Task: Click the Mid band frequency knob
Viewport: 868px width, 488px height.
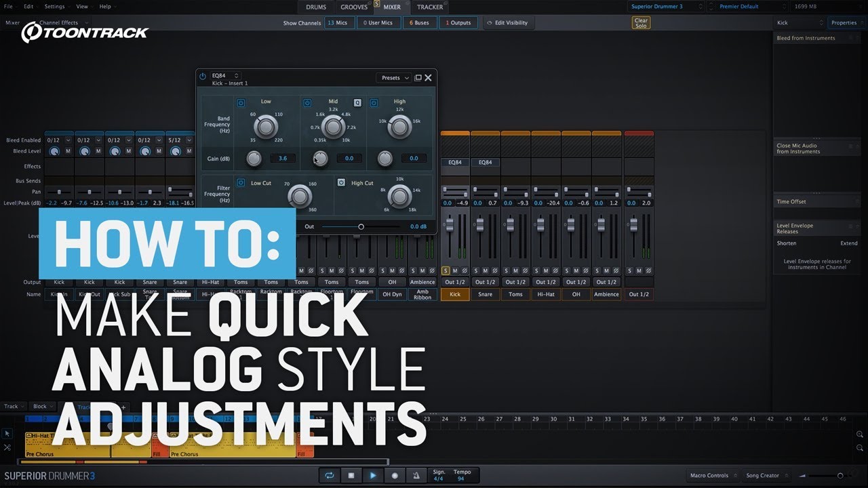Action: point(333,126)
